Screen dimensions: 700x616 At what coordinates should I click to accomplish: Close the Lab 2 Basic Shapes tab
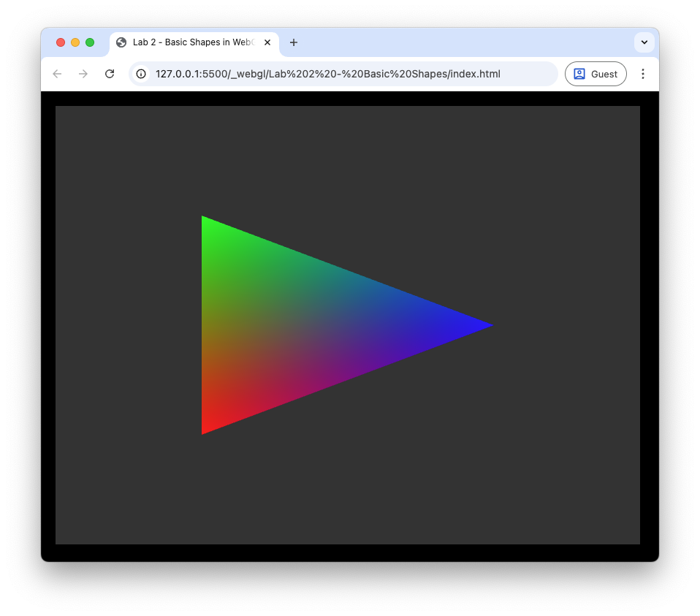point(267,42)
